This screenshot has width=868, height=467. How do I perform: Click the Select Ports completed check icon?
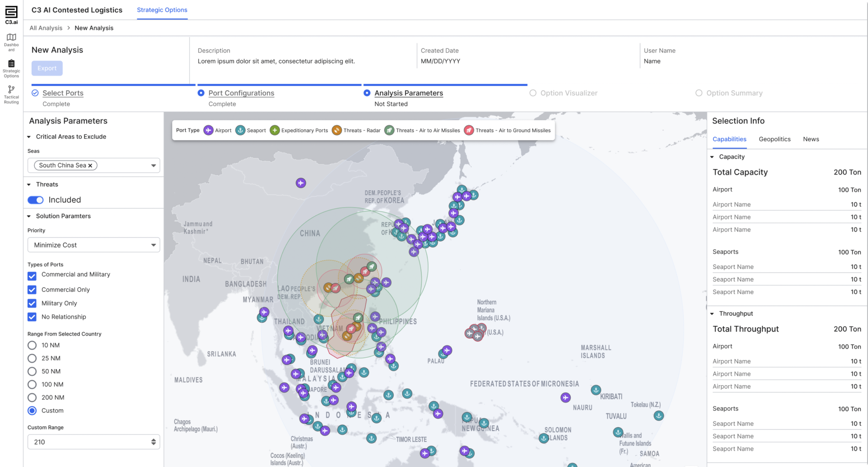click(35, 93)
